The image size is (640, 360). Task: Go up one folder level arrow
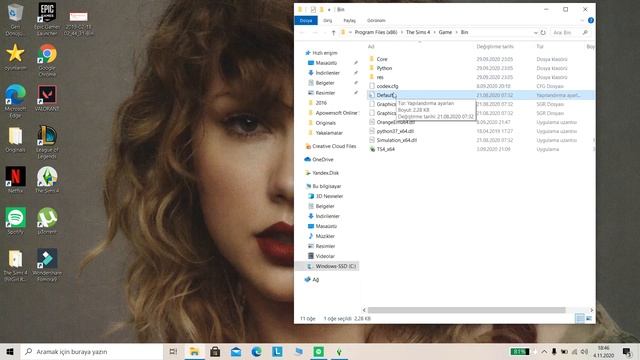click(x=333, y=33)
